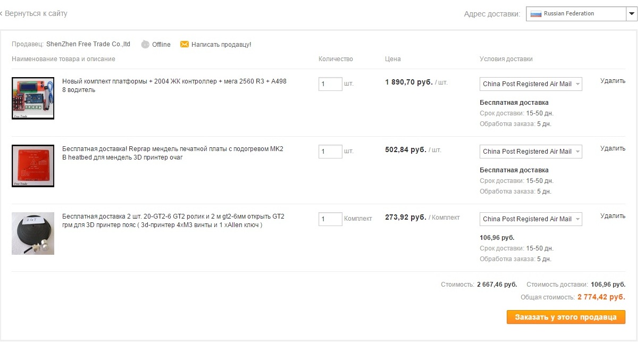644x342 pixels.
Task: Open shipping method dropdown for GT2 belt
Action: pos(531,219)
